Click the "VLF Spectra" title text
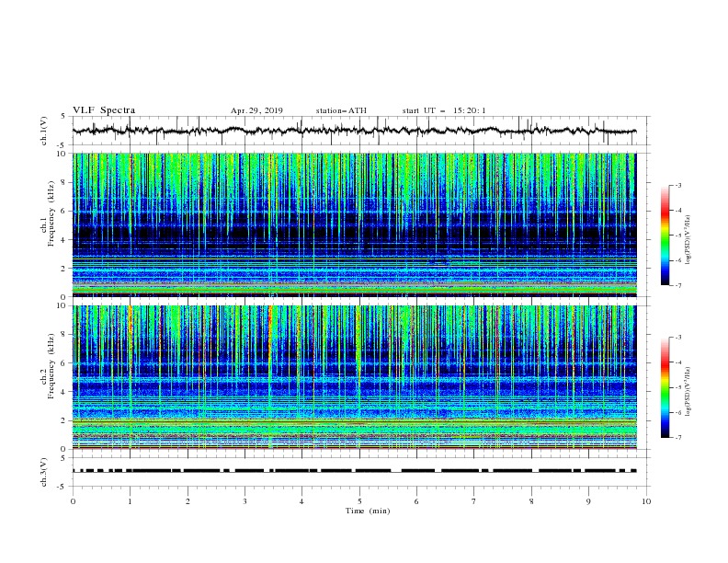The width and height of the screenshot is (728, 563). (104, 110)
